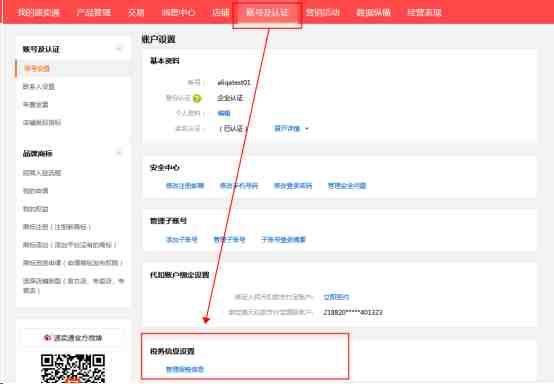The image size is (554, 384).
Task: Click the green help icon beside 身份认证
Action: click(x=197, y=99)
